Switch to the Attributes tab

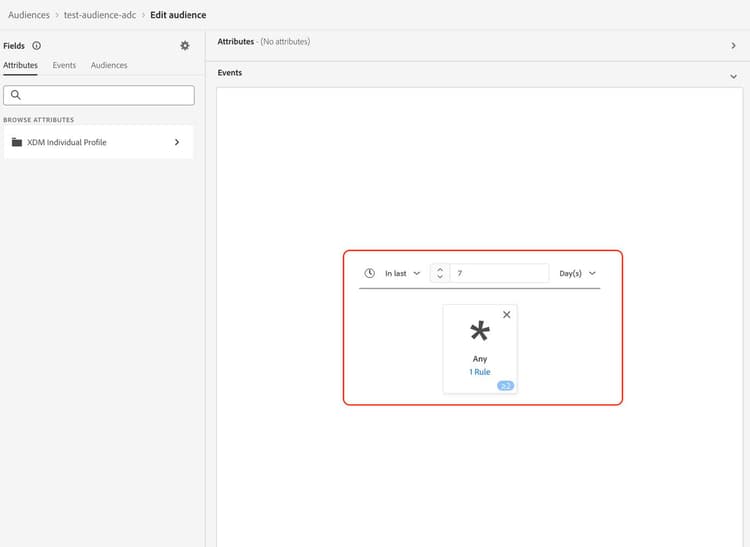point(20,65)
